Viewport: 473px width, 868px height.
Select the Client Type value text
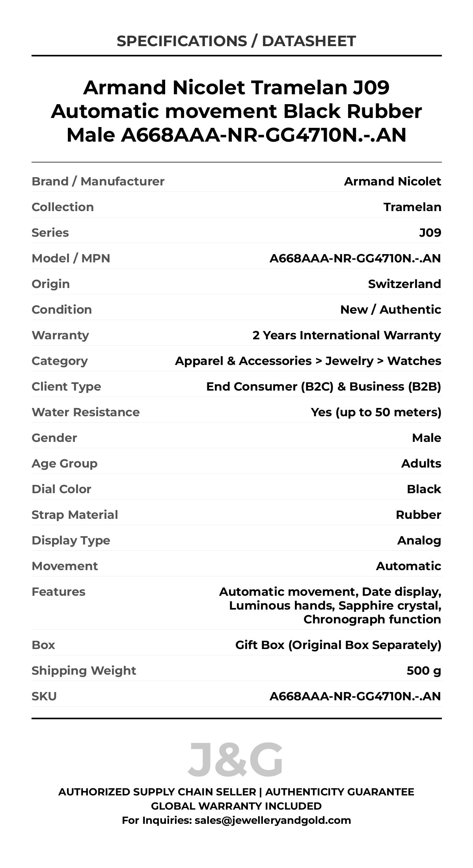click(x=323, y=387)
